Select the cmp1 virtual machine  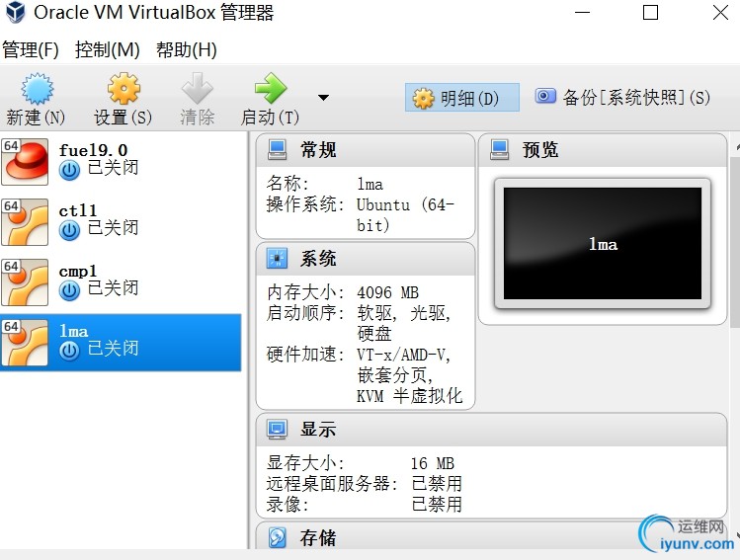point(121,282)
